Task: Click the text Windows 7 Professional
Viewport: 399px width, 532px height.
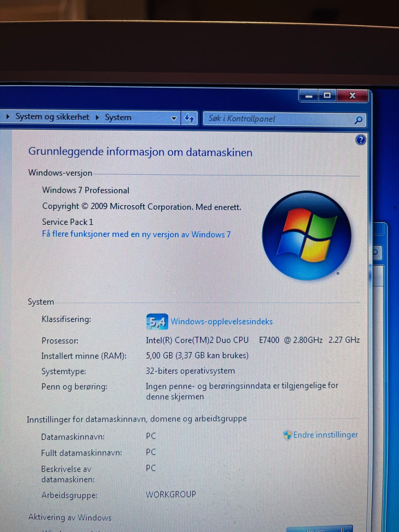Action: coord(86,190)
